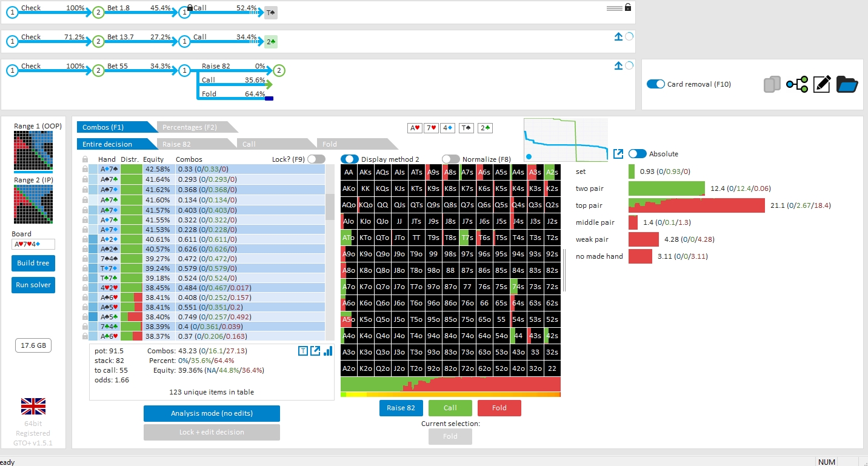The image size is (868, 466).
Task: Open the Range 1 (OOP) thumbnail
Action: click(x=33, y=151)
